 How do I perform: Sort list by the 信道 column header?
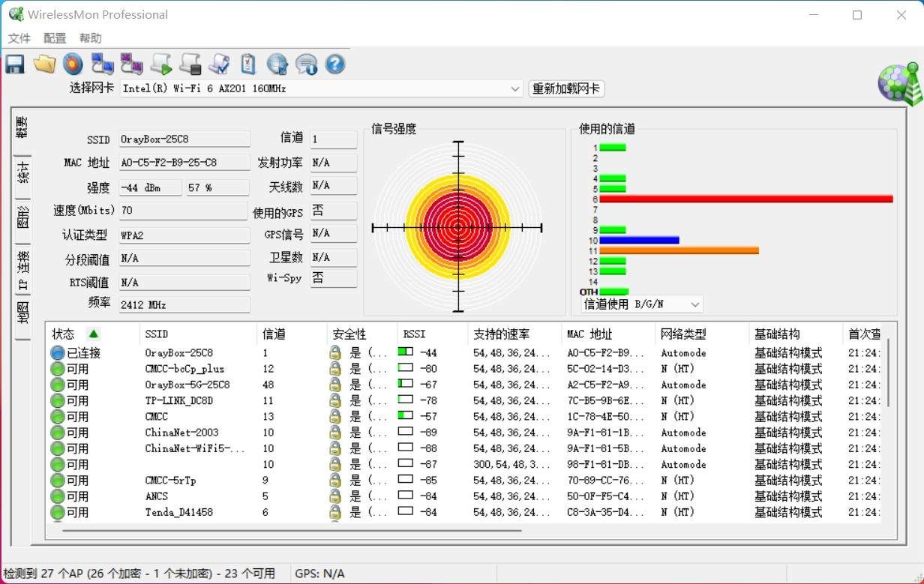292,334
